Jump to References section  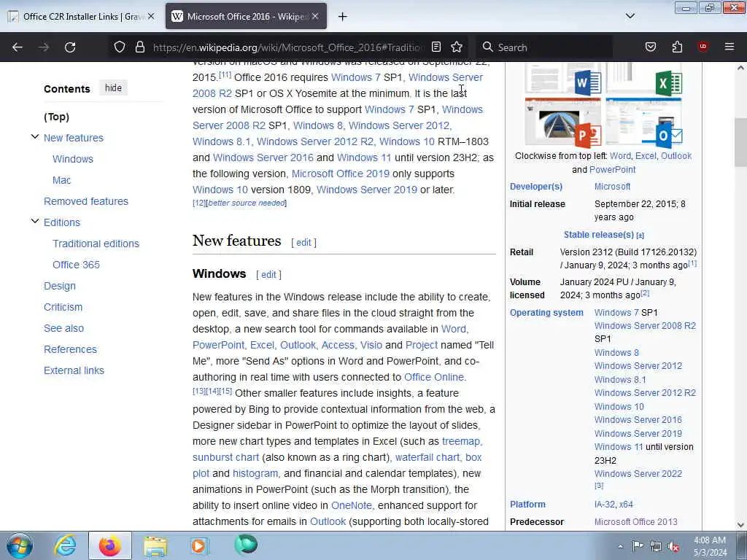pyautogui.click(x=70, y=349)
